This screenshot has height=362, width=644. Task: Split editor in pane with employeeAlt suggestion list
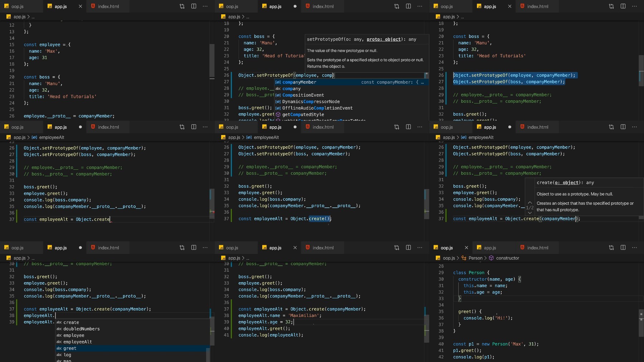[x=194, y=248]
